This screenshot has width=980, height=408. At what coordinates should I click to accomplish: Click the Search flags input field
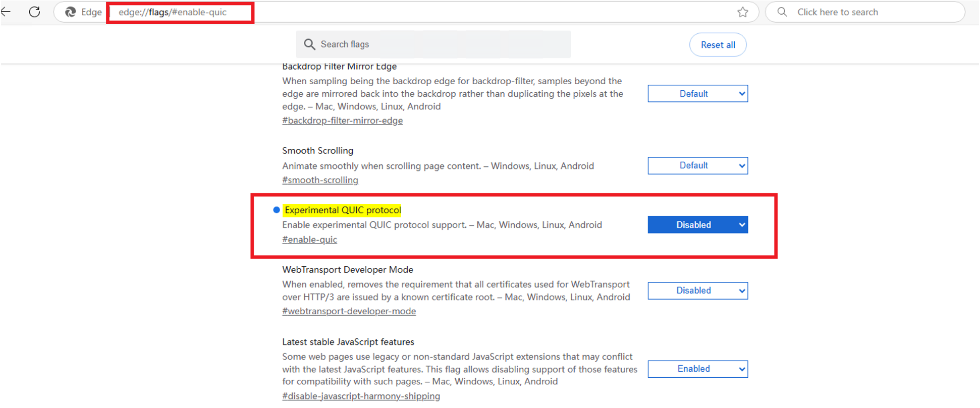(433, 44)
